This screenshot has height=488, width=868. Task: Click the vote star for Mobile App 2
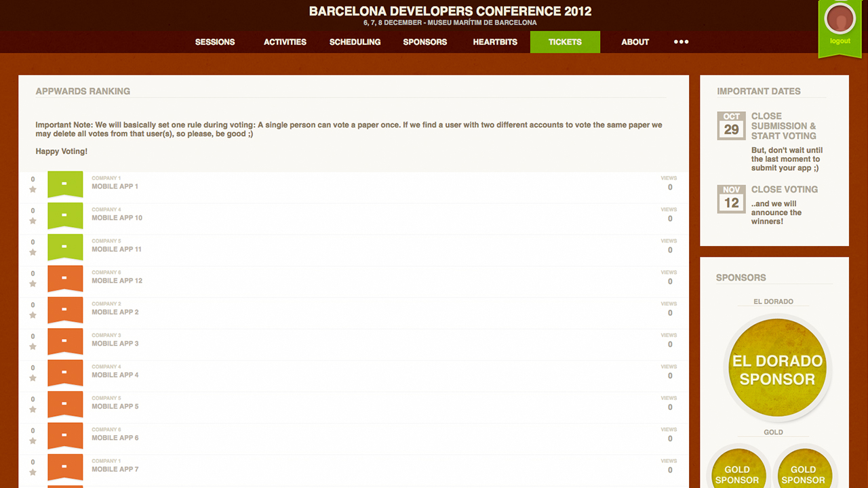click(33, 315)
